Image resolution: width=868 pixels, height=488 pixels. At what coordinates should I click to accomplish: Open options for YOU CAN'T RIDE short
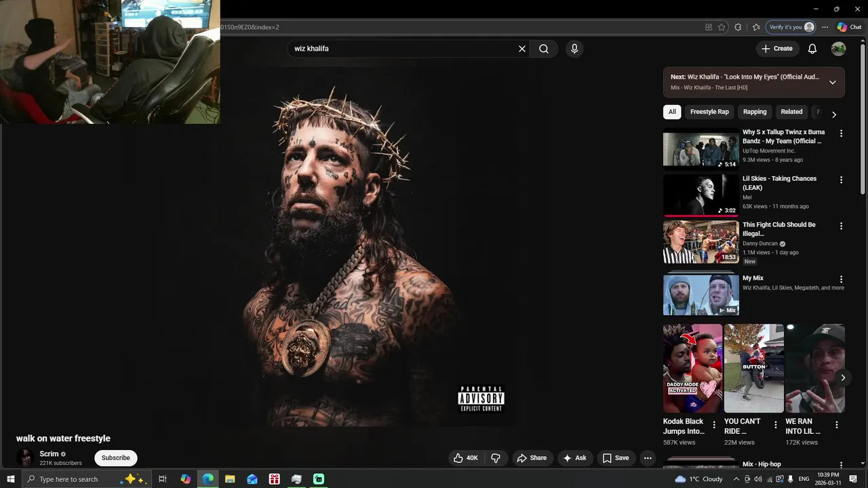[x=776, y=425]
